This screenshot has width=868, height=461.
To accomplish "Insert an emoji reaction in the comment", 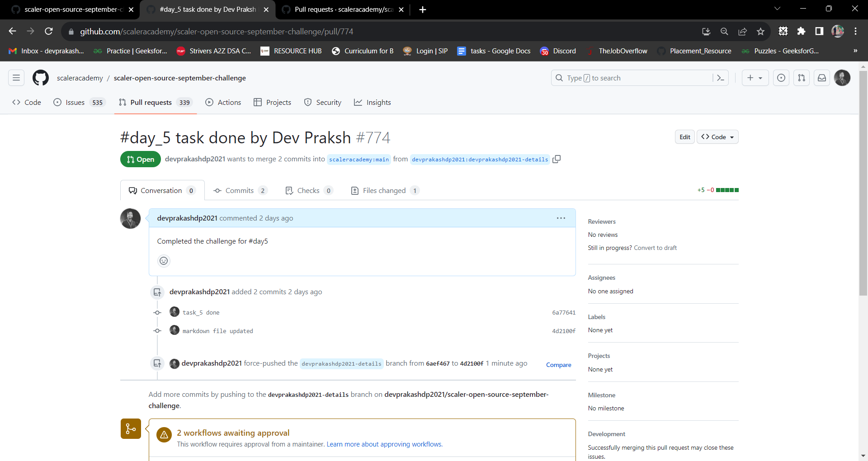I will pyautogui.click(x=164, y=261).
